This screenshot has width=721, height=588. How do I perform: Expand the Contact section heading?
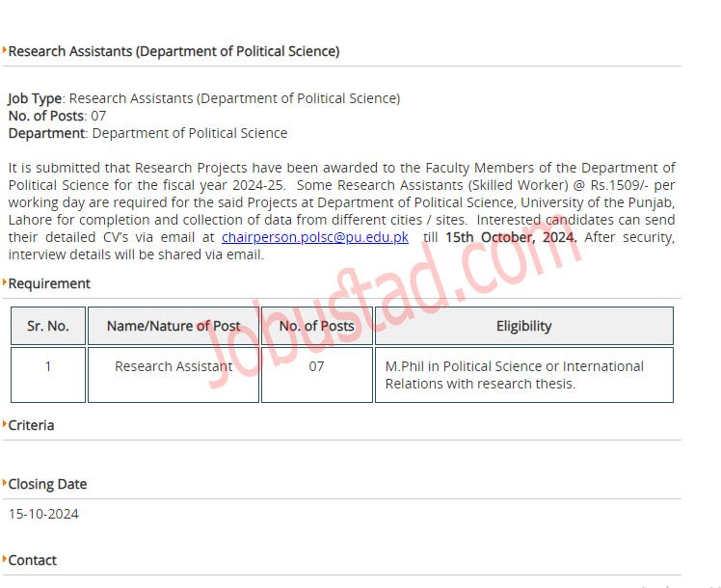click(32, 560)
